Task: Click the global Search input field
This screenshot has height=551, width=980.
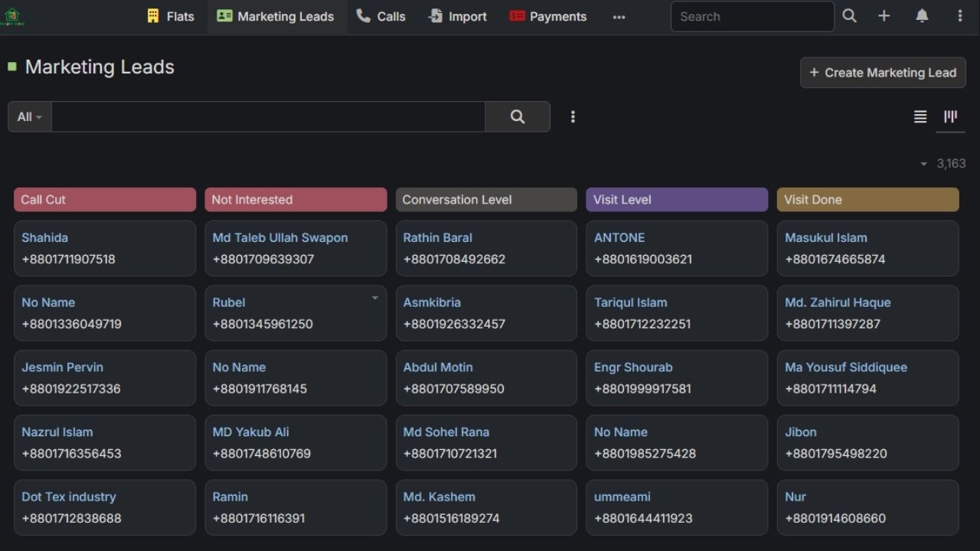Action: point(753,16)
